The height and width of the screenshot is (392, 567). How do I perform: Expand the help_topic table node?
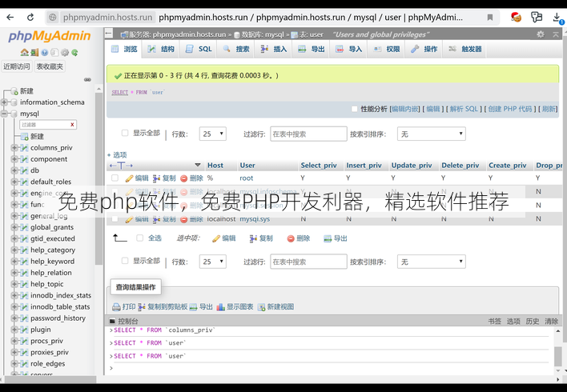pyautogui.click(x=14, y=284)
